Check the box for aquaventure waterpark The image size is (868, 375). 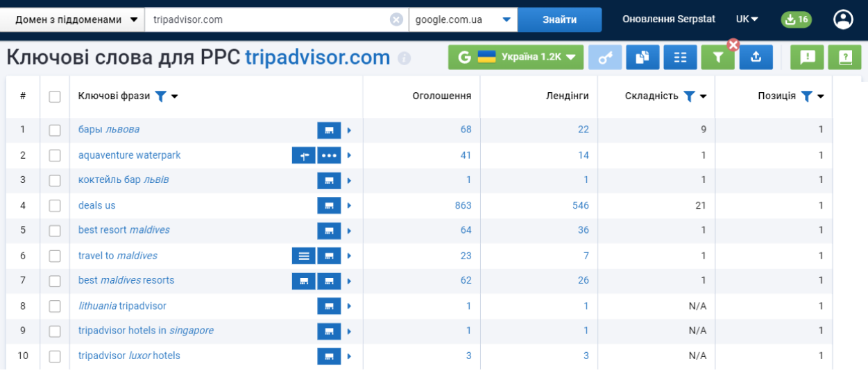coord(55,155)
